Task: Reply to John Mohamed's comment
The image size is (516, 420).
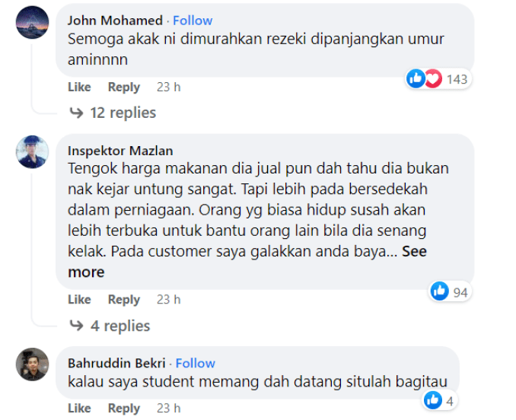Action: 124,87
